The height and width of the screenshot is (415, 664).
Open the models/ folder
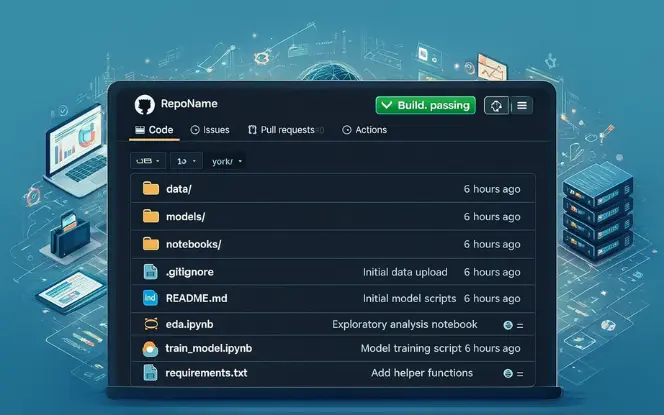185,217
